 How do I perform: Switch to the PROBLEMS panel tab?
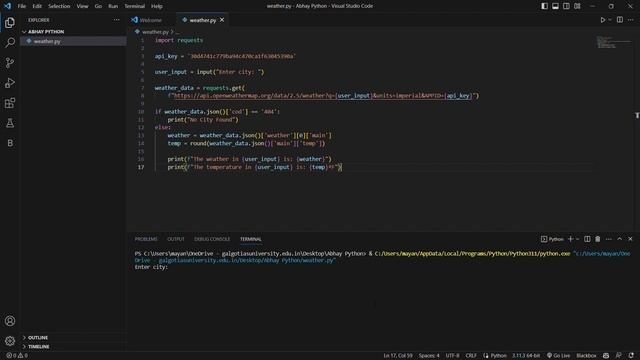[x=146, y=239]
